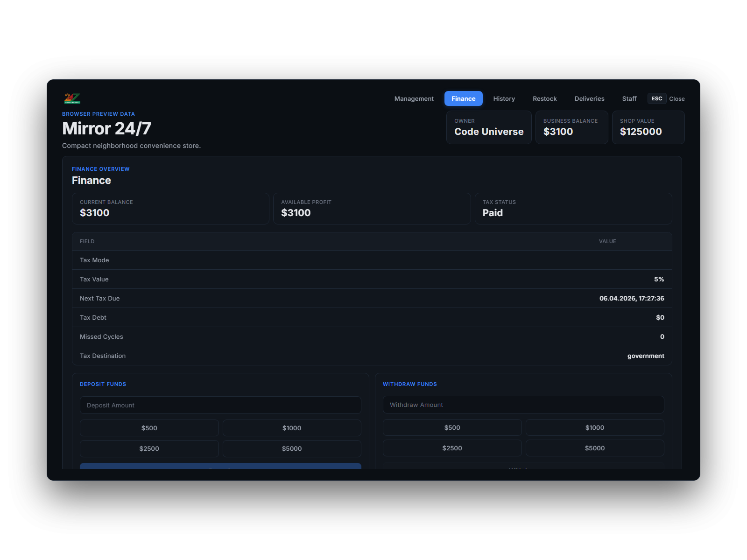The height and width of the screenshot is (560, 747).
Task: Click the Tax Destination government value
Action: [646, 356]
